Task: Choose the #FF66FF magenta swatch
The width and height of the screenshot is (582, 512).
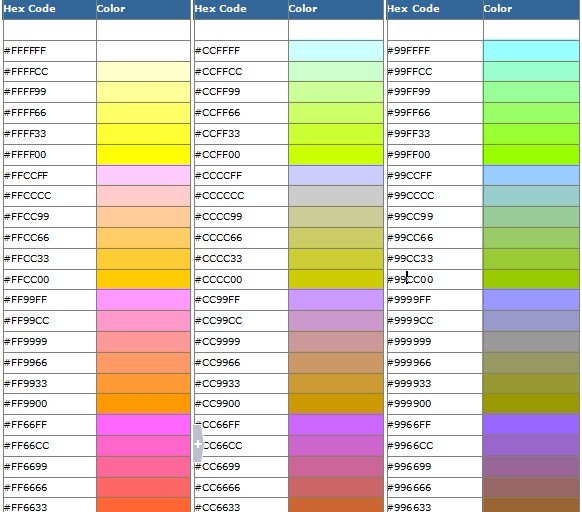Action: (143, 425)
